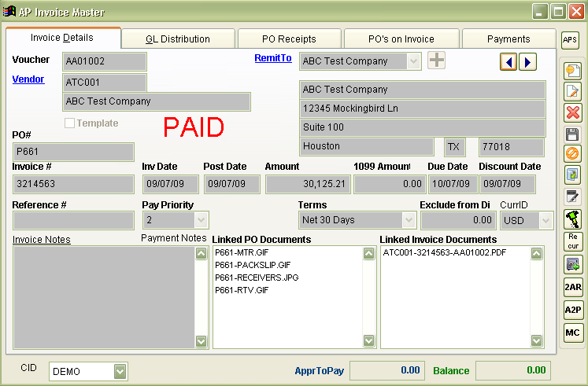Click the Invoice Notes link
Viewport: 588px width, 386px height.
tap(42, 240)
